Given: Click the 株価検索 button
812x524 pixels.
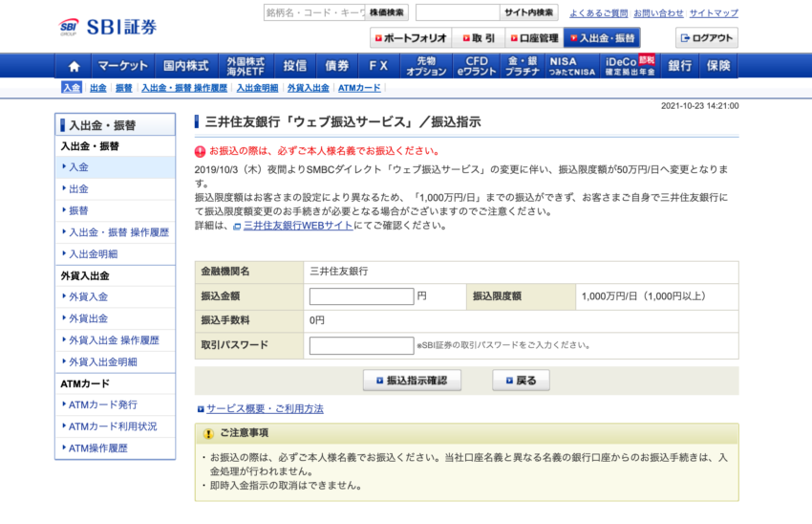Looking at the screenshot, I should (x=386, y=12).
